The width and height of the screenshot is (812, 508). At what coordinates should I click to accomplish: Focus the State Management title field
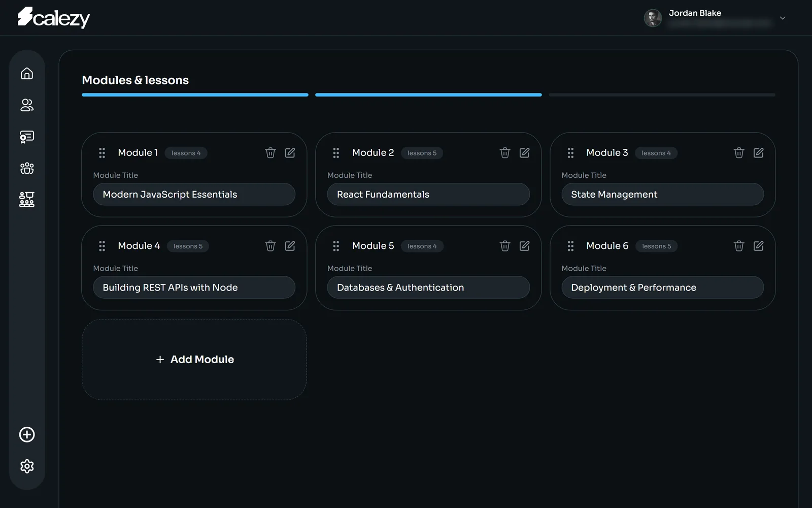[x=662, y=195]
